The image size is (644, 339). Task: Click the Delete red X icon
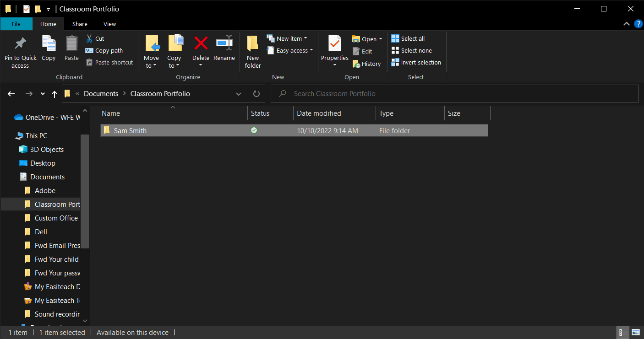click(x=201, y=44)
